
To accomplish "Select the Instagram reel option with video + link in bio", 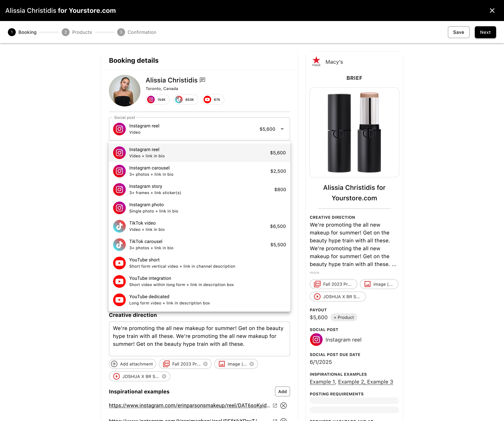I will 199,153.
